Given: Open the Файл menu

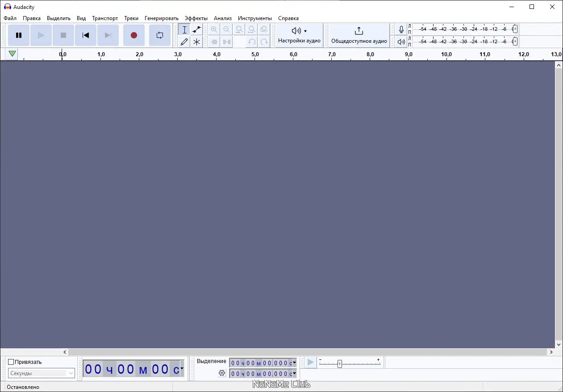Looking at the screenshot, I should (10, 18).
